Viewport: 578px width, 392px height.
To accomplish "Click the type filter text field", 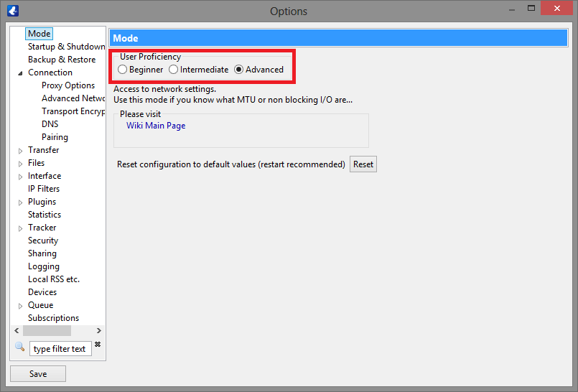I will [x=60, y=349].
